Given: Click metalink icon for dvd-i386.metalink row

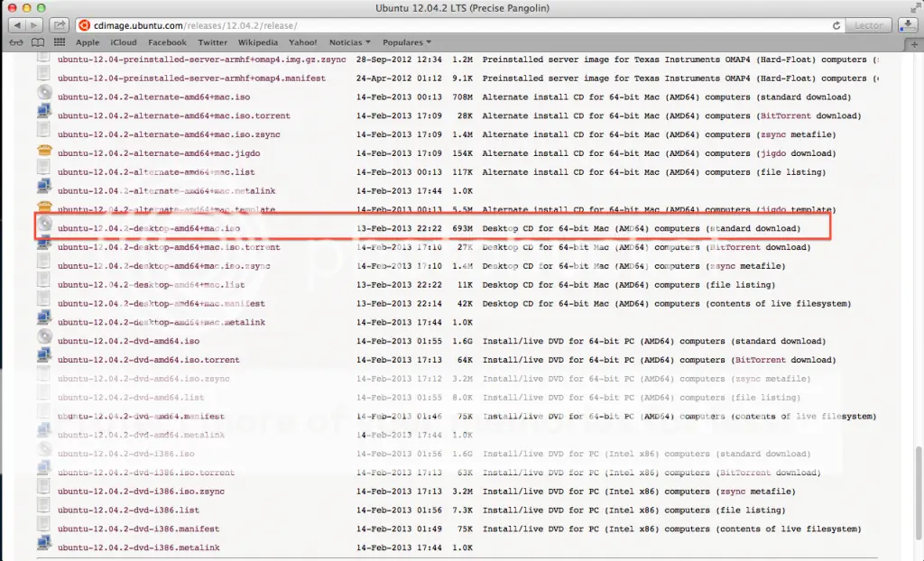Looking at the screenshot, I should [x=44, y=543].
